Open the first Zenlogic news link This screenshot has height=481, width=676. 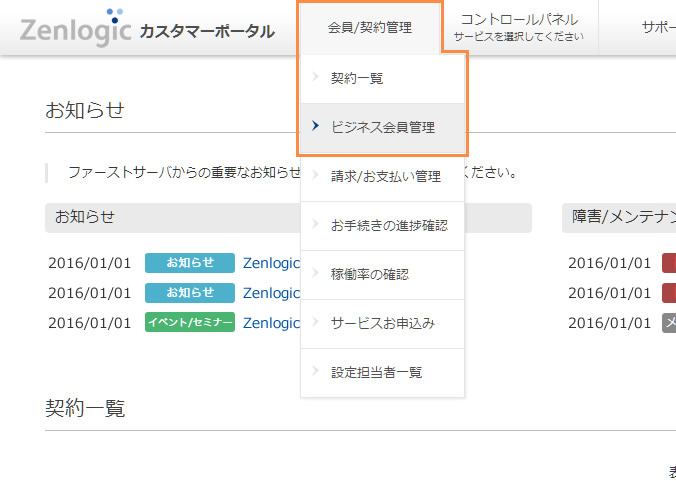pos(271,264)
